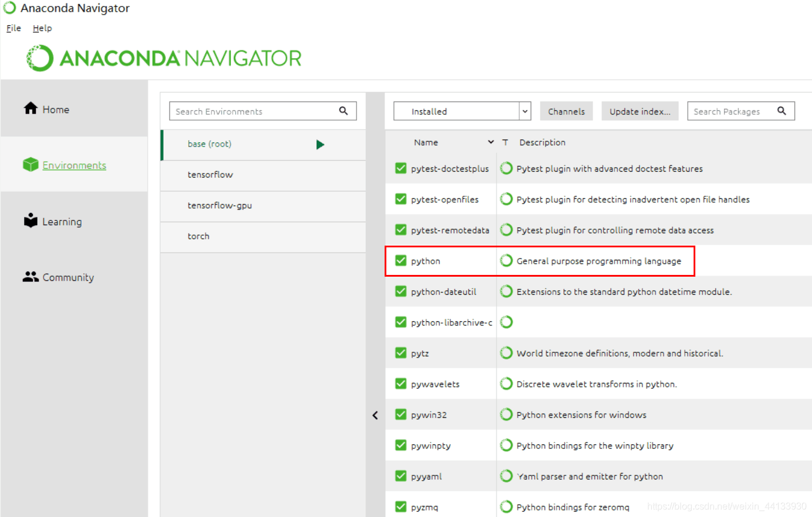Click the circle icon for pywinpty
This screenshot has width=812, height=517.
point(507,445)
